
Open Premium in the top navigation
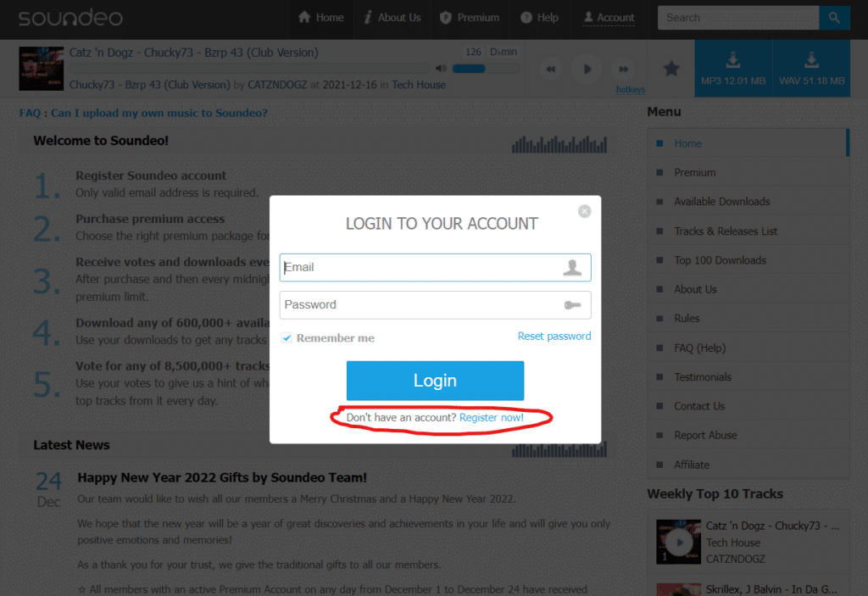470,18
